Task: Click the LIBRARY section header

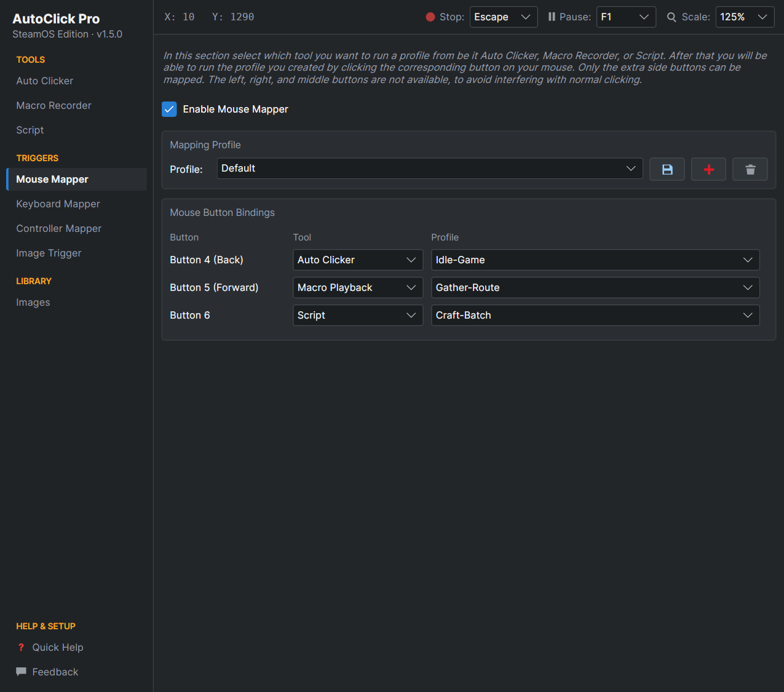Action: 34,281
